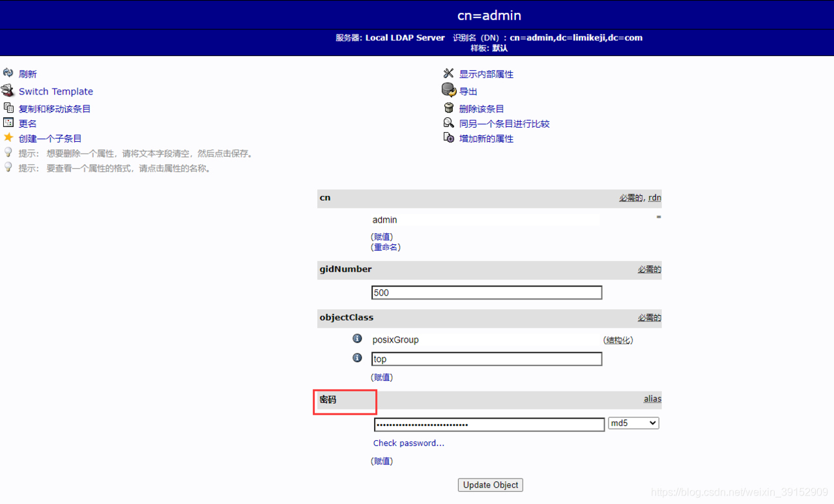Open the 删除该条目 link

tap(482, 109)
